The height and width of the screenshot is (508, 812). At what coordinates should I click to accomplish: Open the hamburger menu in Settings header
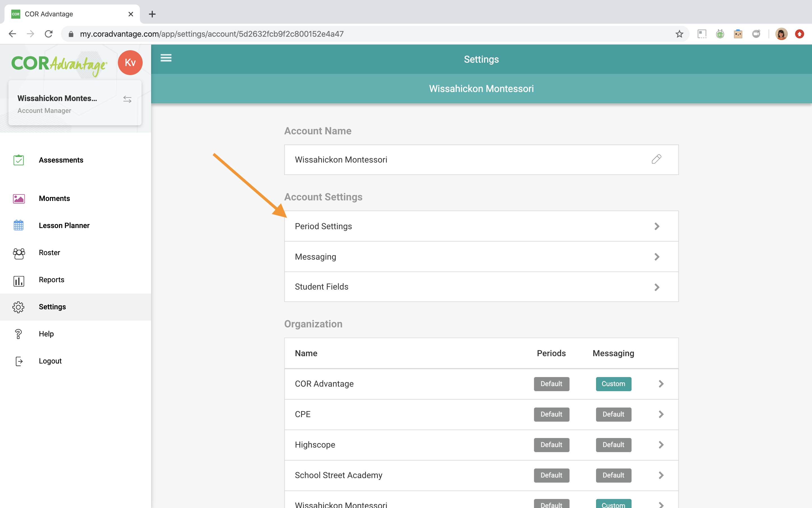tap(166, 58)
